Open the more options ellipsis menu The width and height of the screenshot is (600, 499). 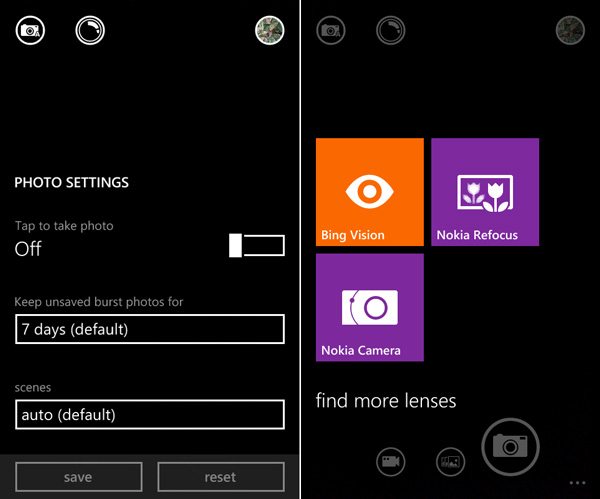(x=579, y=483)
